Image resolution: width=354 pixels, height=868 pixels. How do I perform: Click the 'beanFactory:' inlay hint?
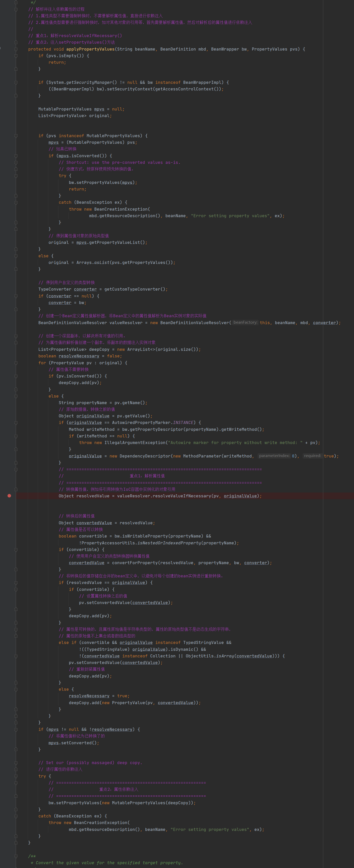[x=245, y=322]
